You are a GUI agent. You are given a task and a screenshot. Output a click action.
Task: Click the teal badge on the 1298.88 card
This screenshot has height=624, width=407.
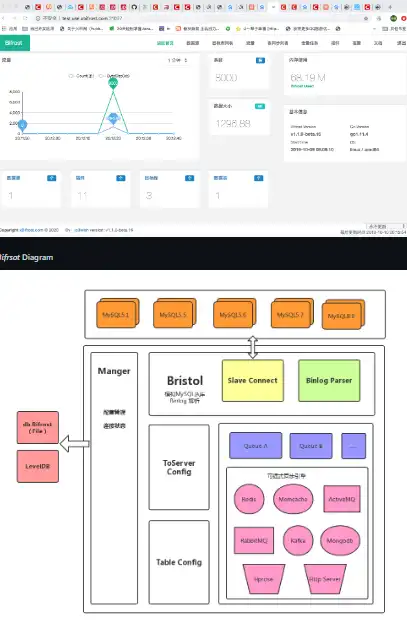pyautogui.click(x=259, y=106)
